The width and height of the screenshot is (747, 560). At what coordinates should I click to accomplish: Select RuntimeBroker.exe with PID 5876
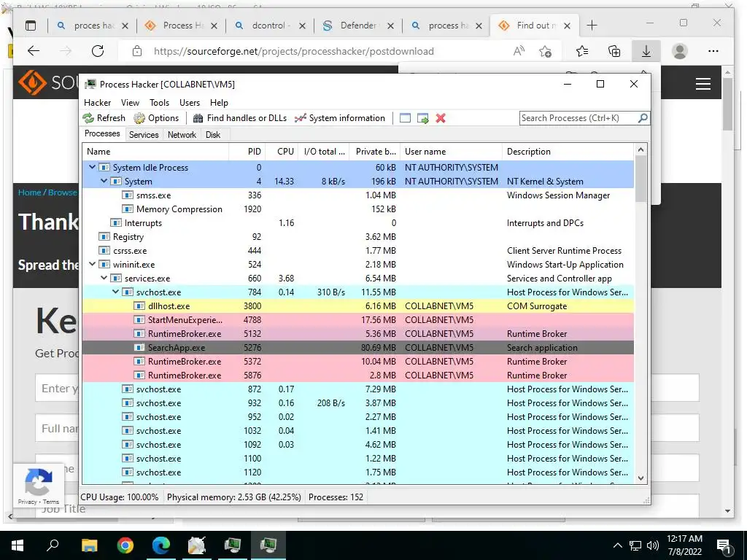click(x=357, y=376)
